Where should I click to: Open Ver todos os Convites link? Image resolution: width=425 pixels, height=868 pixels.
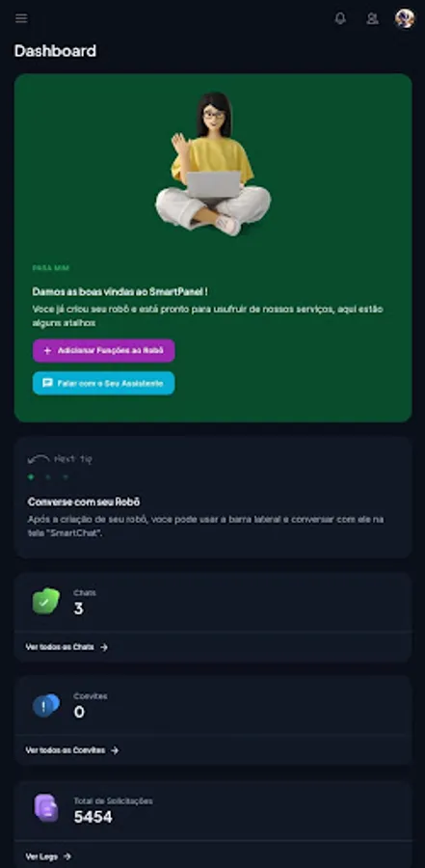pyautogui.click(x=66, y=750)
